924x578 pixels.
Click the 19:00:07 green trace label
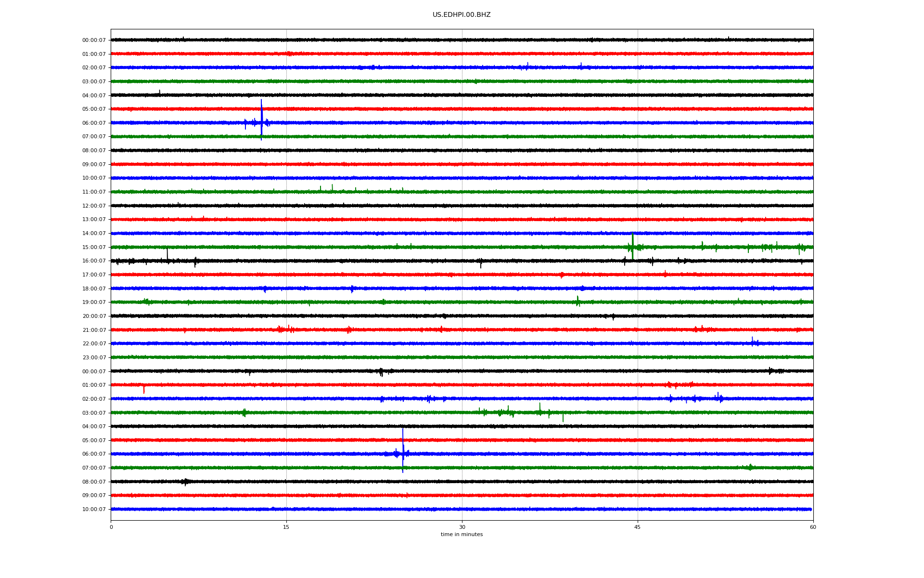pos(94,302)
